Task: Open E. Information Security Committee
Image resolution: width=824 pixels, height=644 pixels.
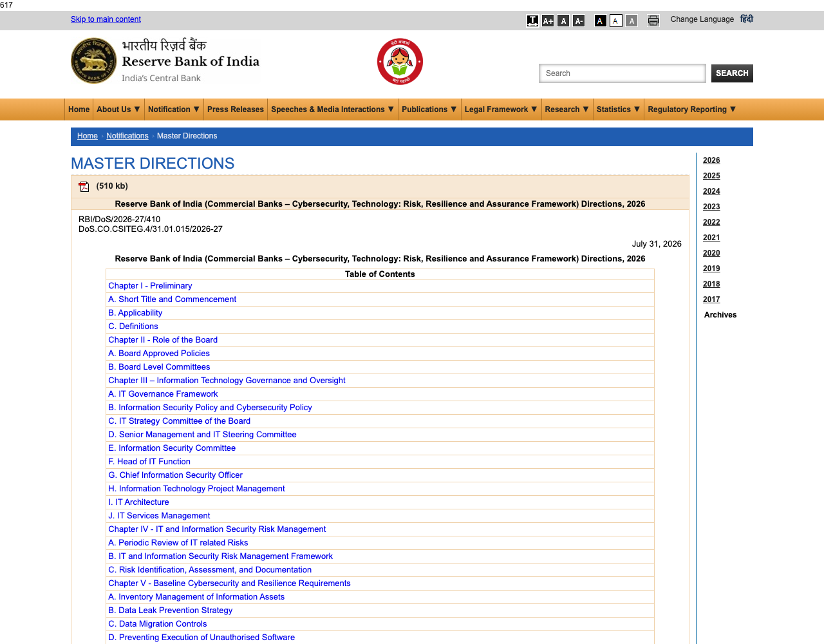Action: (172, 448)
